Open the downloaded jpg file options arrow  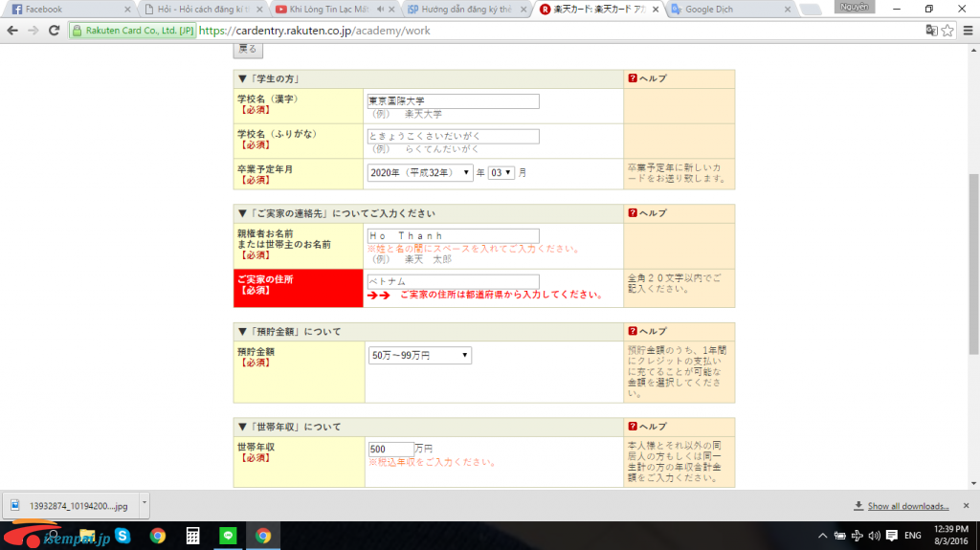(x=145, y=502)
